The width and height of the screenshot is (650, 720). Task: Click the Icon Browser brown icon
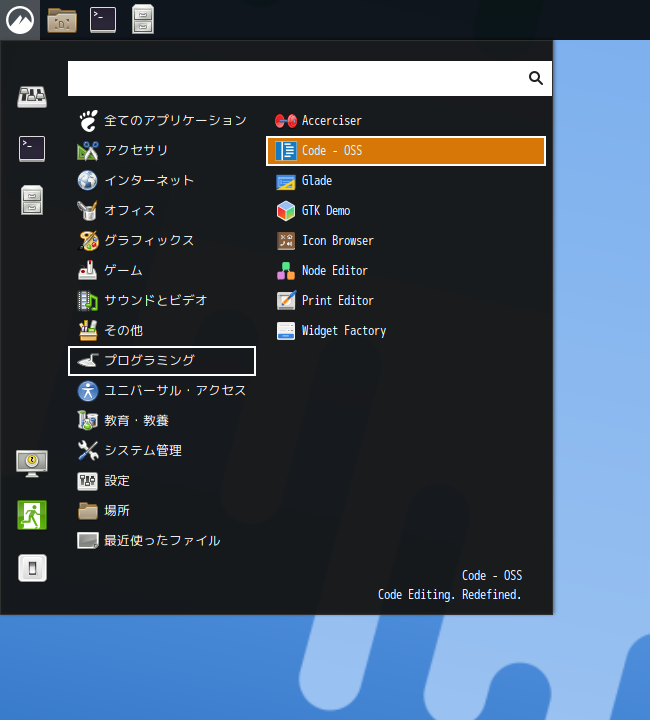click(x=286, y=241)
